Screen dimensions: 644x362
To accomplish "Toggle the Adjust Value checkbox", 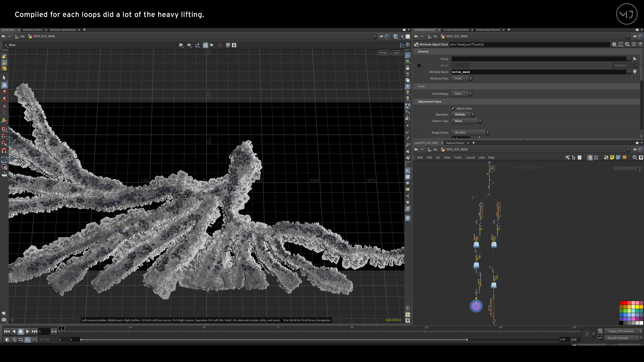I will 453,108.
